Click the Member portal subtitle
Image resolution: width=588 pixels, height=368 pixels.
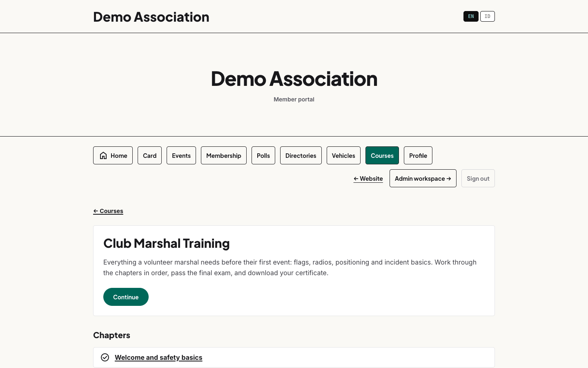pos(294,99)
